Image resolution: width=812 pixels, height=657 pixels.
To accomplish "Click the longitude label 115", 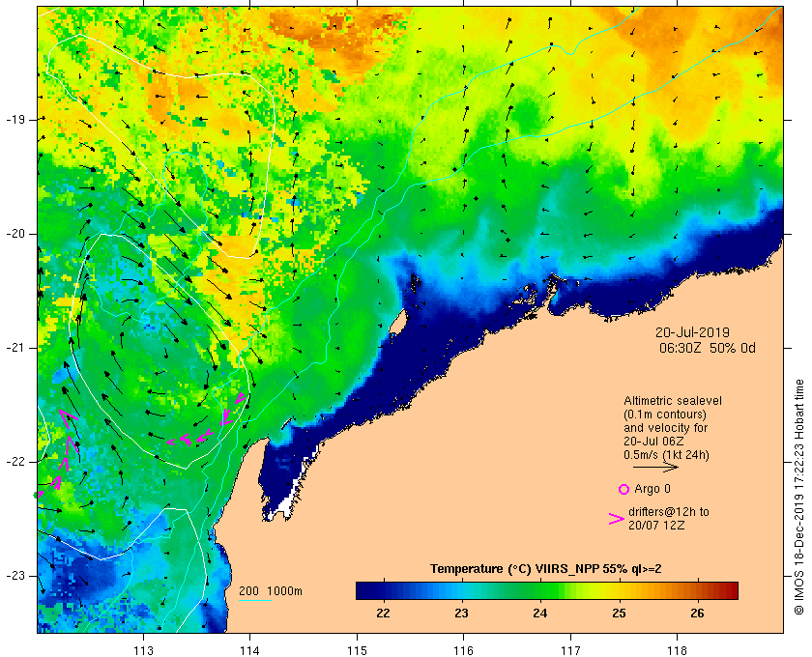I will (x=357, y=650).
